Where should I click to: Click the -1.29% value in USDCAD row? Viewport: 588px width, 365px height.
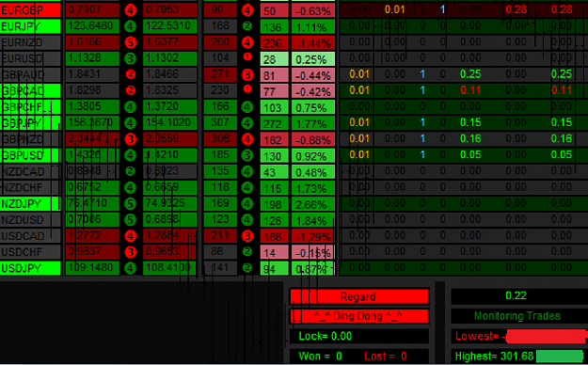(x=313, y=236)
